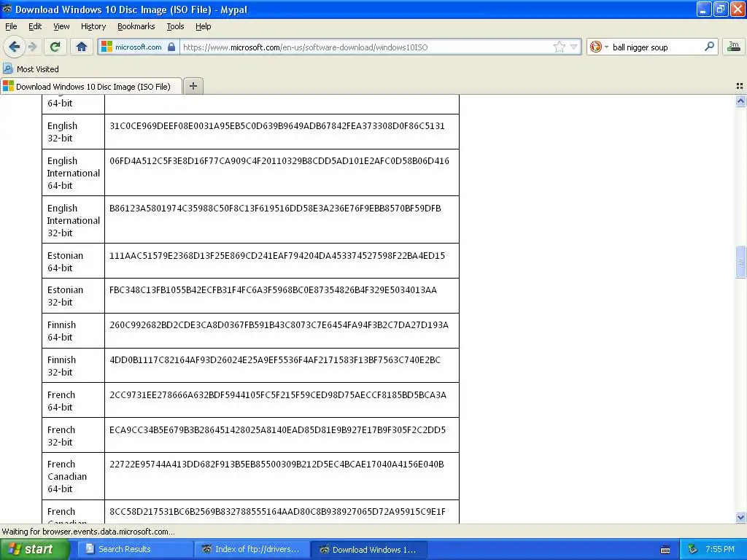
Task: Click the padlock security icon
Action: [x=171, y=47]
